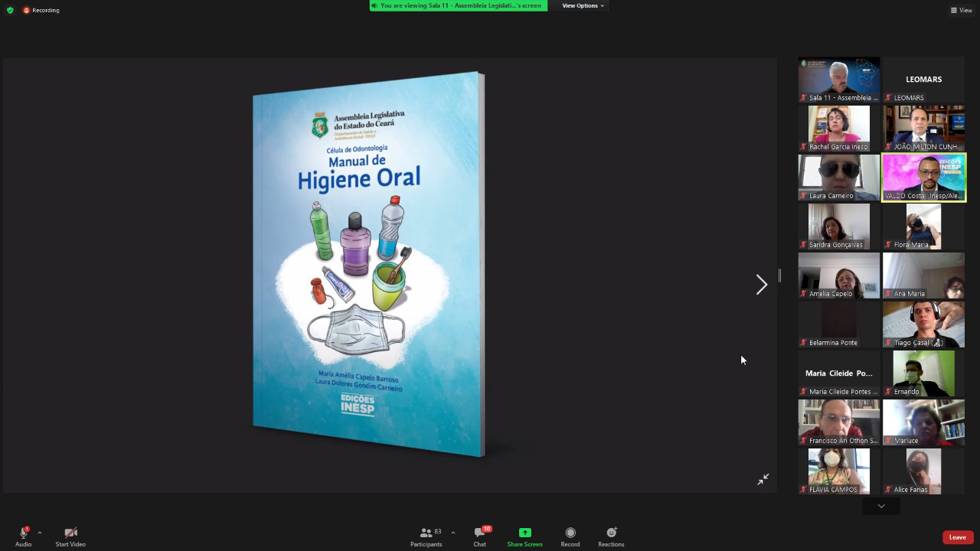This screenshot has width=980, height=551.
Task: Open the Participants panel icon
Action: pyautogui.click(x=426, y=533)
